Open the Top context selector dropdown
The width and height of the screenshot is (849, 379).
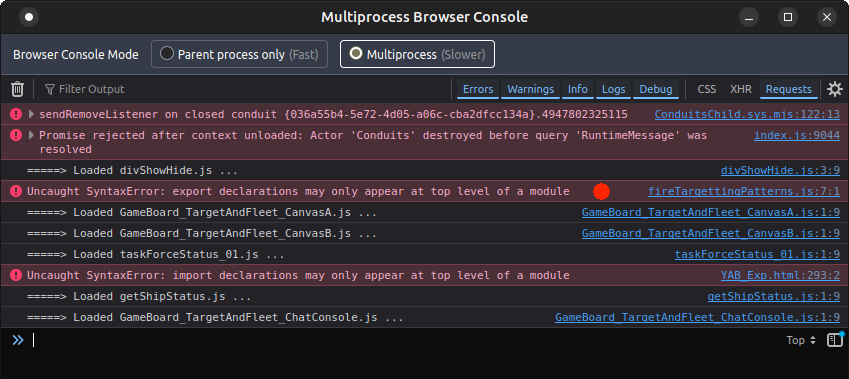[801, 340]
